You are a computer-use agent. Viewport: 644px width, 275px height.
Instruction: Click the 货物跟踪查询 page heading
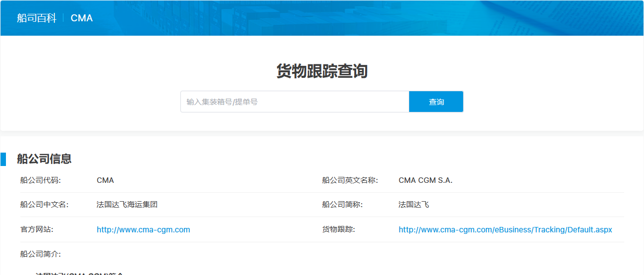point(322,71)
